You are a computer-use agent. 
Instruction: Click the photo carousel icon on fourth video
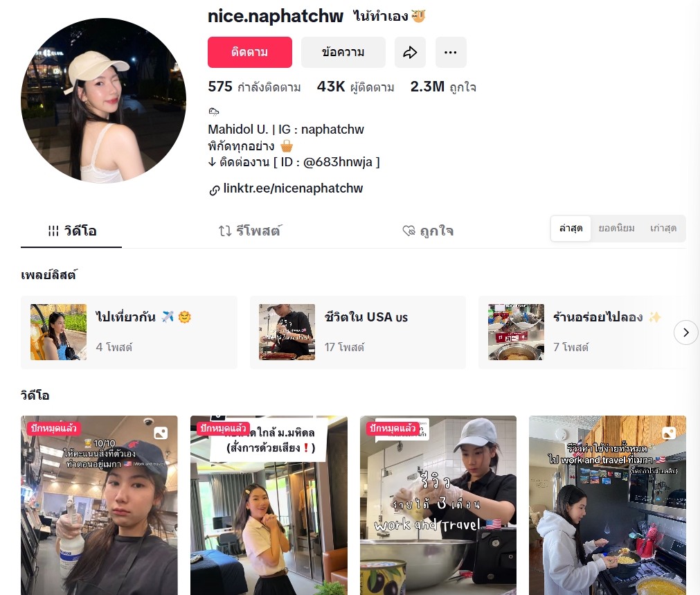[x=669, y=432]
